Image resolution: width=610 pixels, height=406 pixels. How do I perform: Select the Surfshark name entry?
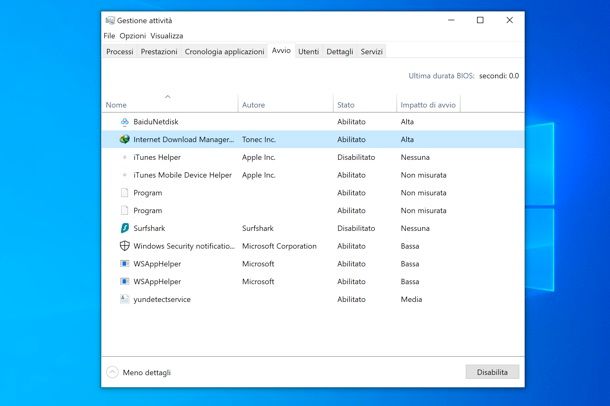[149, 228]
